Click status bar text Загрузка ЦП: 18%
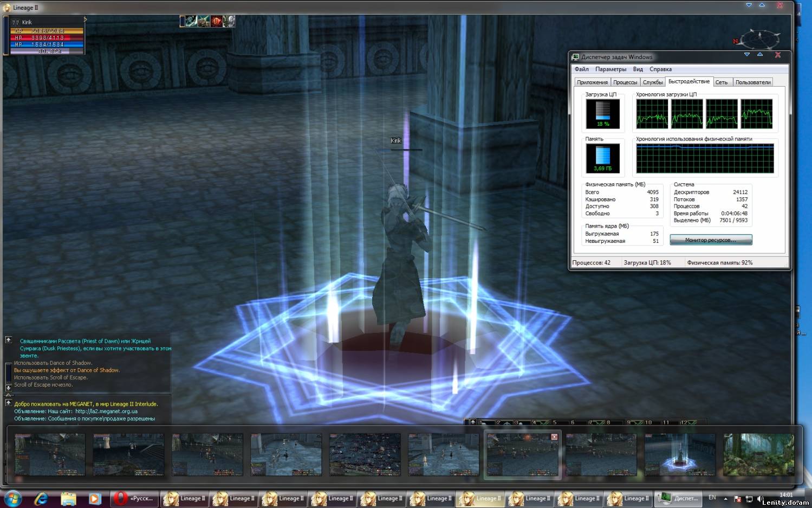 (x=647, y=262)
